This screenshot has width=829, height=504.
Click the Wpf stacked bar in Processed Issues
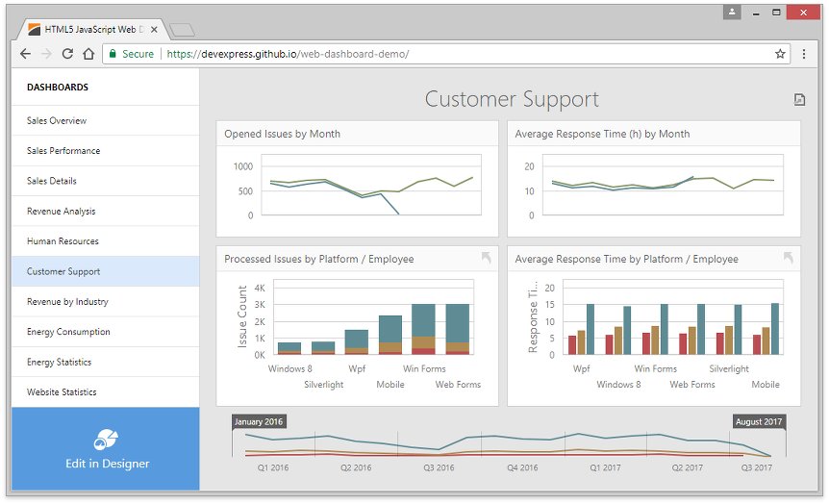point(357,342)
